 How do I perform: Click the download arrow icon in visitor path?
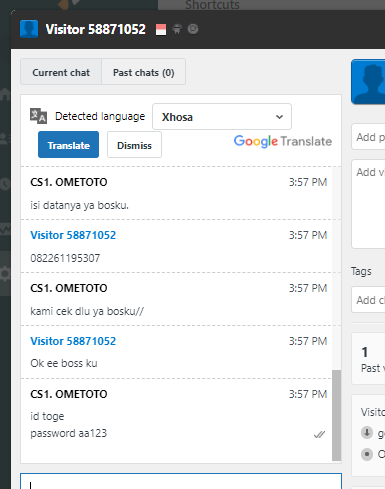coord(367,433)
